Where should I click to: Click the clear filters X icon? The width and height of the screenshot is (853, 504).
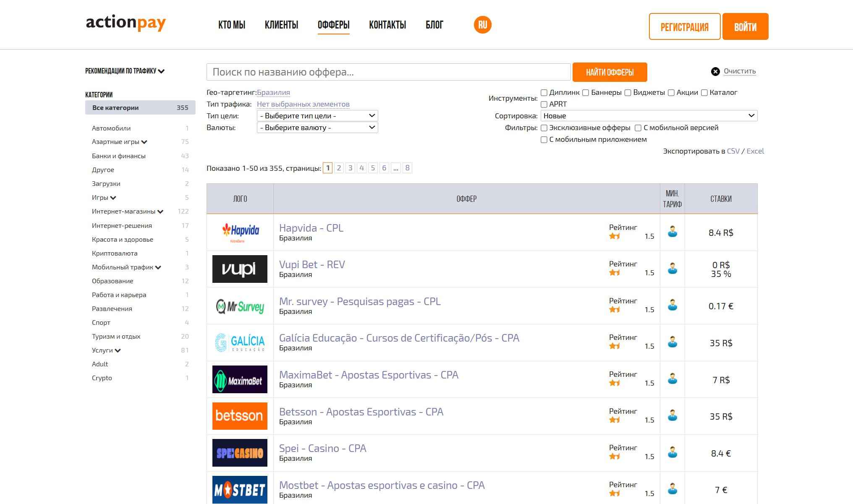(x=715, y=72)
